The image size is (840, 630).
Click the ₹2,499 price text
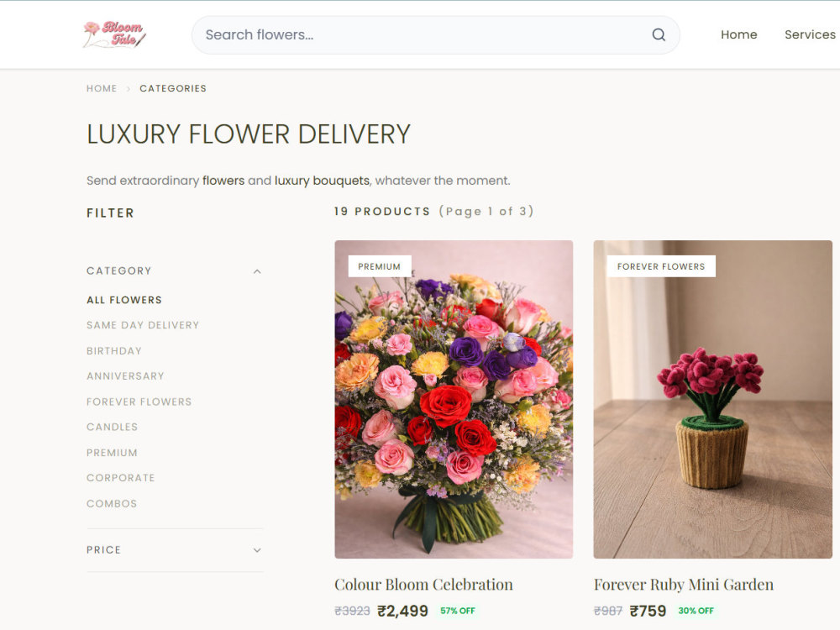(403, 611)
